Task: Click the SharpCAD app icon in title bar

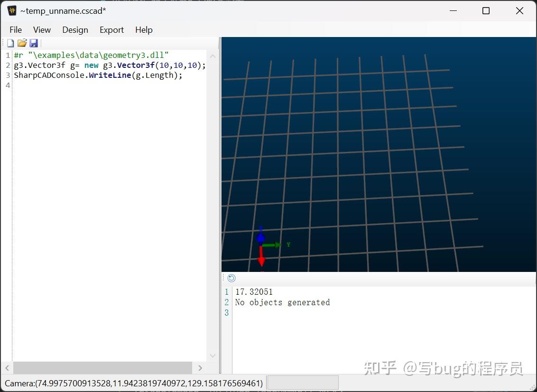Action: tap(11, 10)
